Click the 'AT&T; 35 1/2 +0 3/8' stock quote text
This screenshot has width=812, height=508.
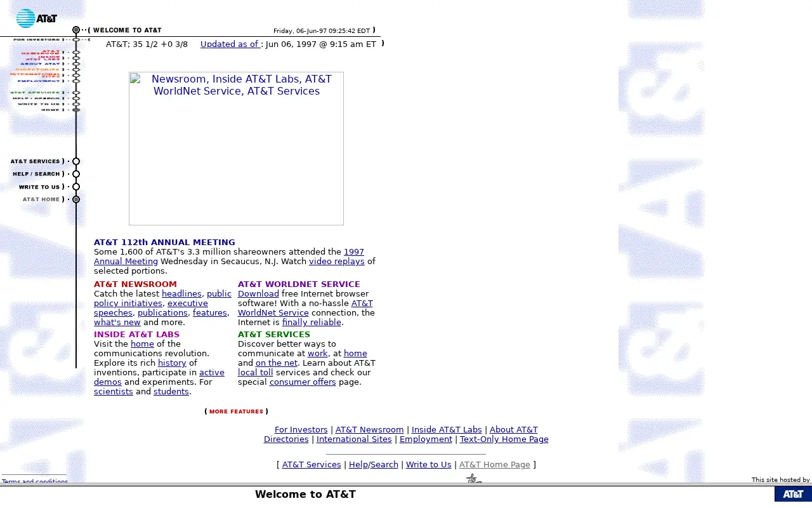(147, 44)
